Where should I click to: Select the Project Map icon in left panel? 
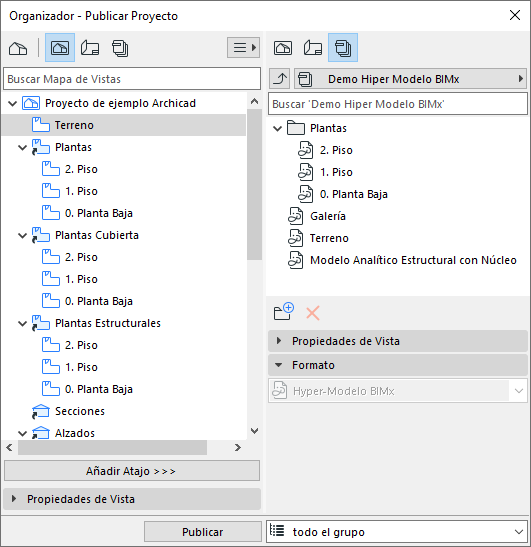coord(18,48)
